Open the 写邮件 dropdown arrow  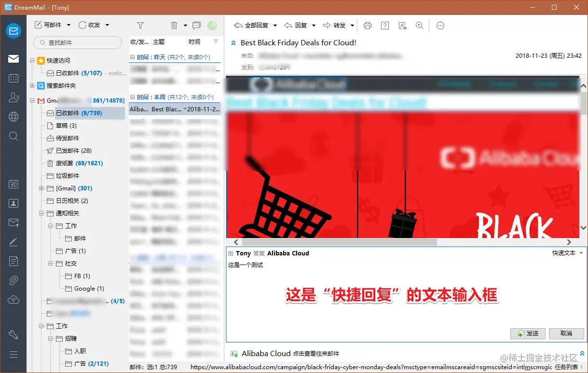[x=69, y=25]
